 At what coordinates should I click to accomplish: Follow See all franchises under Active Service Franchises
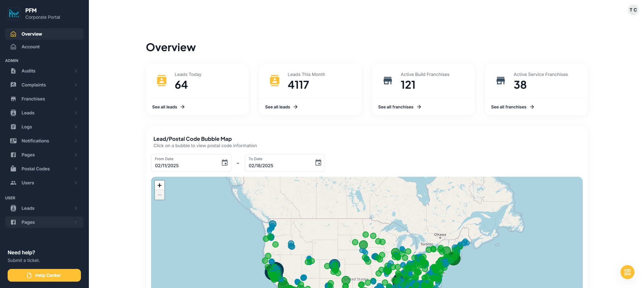click(512, 107)
